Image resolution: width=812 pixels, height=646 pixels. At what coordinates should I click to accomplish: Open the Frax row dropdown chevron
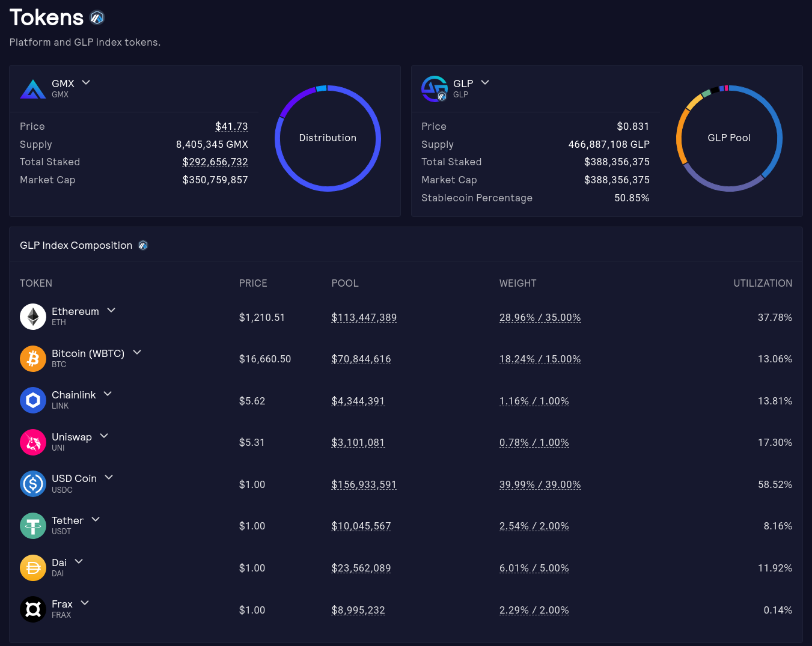pos(85,603)
